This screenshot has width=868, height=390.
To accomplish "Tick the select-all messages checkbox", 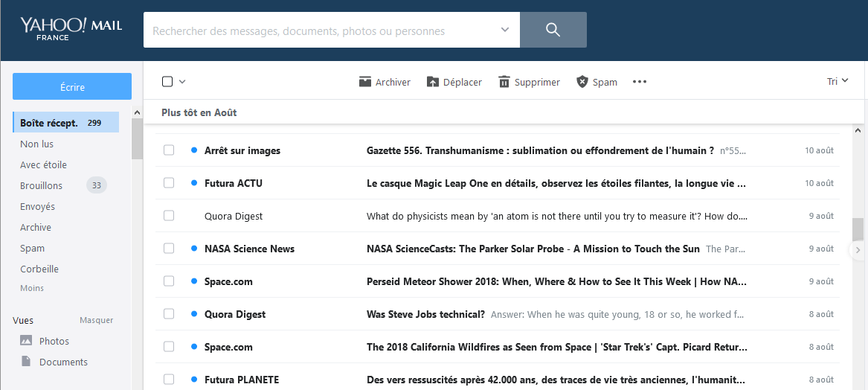I will tap(167, 82).
